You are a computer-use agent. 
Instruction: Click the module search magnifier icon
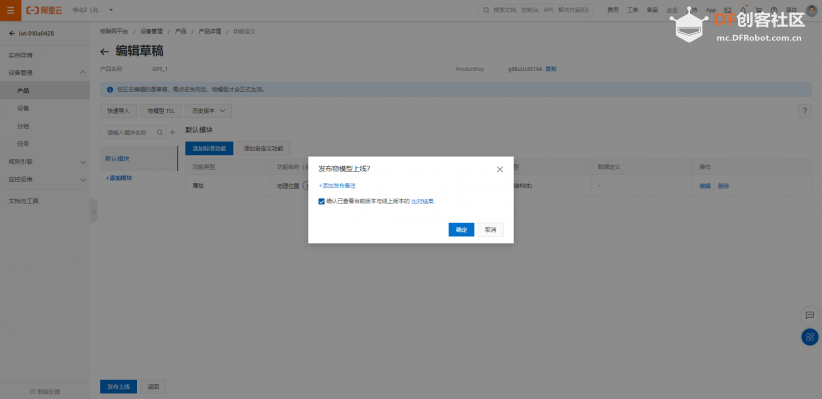click(x=160, y=132)
